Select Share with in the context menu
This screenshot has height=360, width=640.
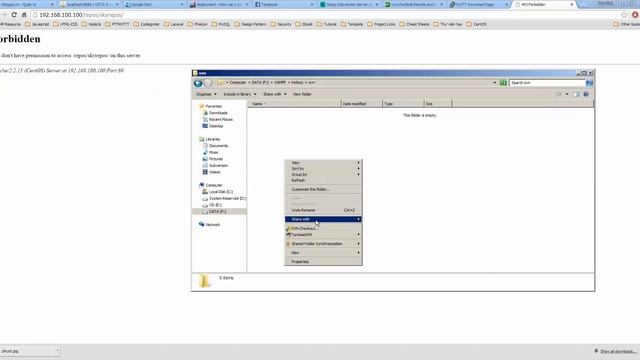point(323,219)
